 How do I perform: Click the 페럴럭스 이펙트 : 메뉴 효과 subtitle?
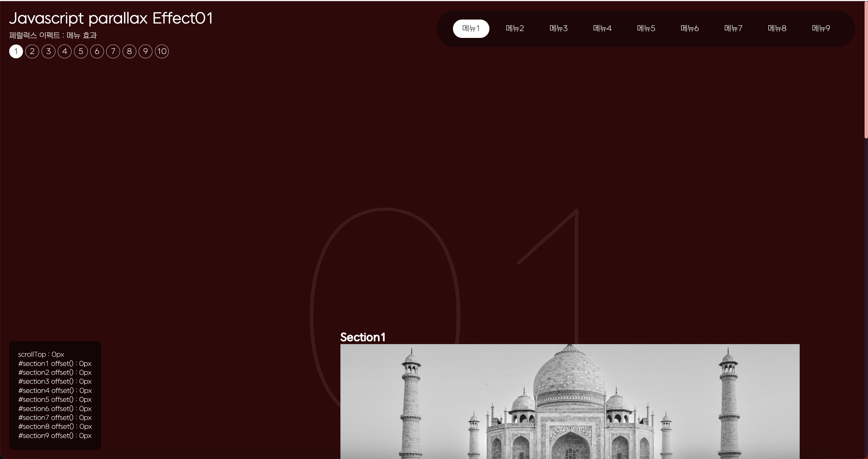[x=53, y=35]
